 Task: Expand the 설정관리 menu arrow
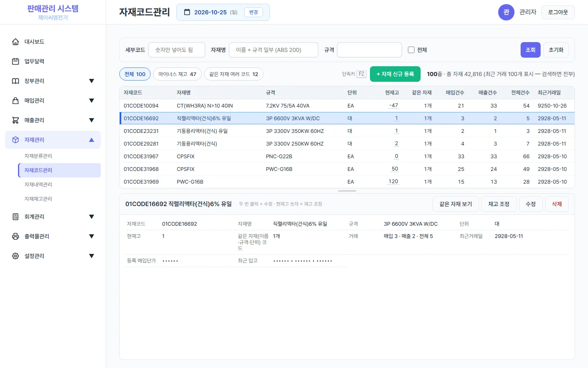pyautogui.click(x=91, y=256)
